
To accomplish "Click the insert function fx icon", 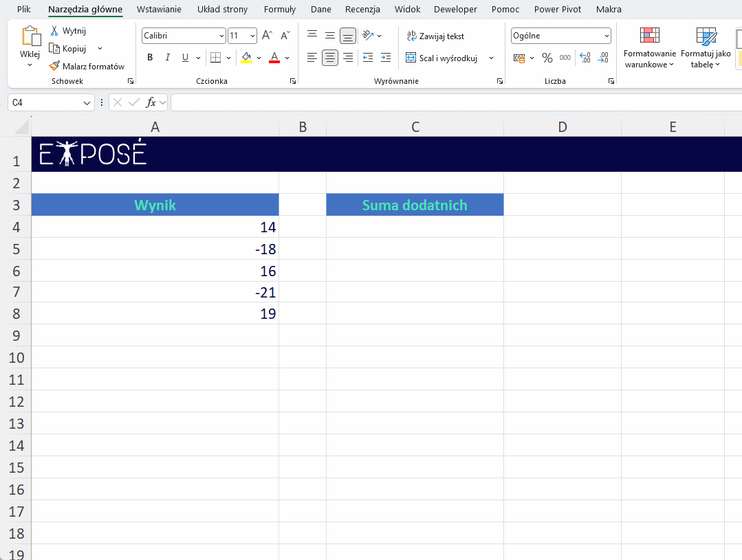I will click(x=151, y=102).
